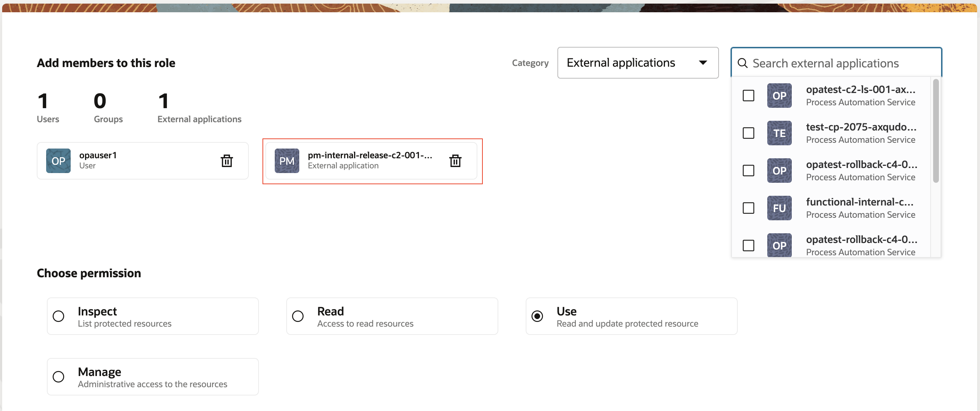The width and height of the screenshot is (980, 411).
Task: Delete opauser1 using its trash icon
Action: pyautogui.click(x=227, y=160)
